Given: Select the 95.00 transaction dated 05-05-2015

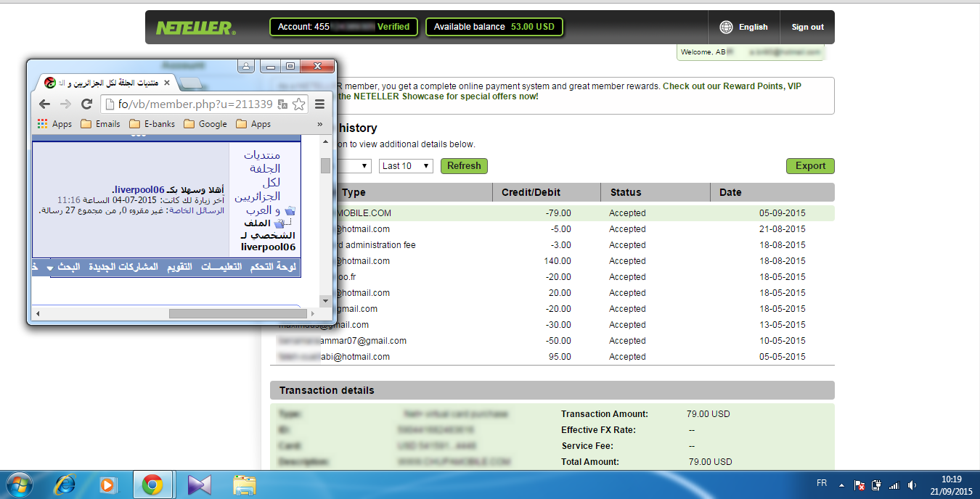Looking at the screenshot, I should coord(552,357).
